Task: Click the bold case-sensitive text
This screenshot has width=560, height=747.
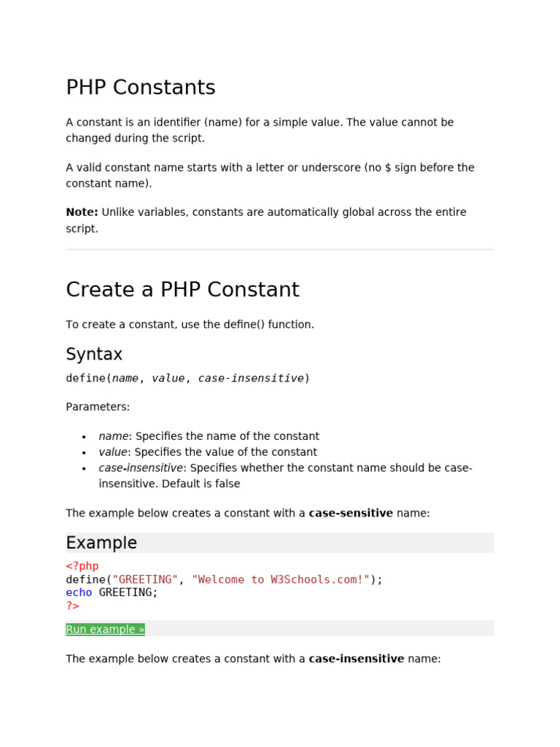Action: pyautogui.click(x=351, y=514)
